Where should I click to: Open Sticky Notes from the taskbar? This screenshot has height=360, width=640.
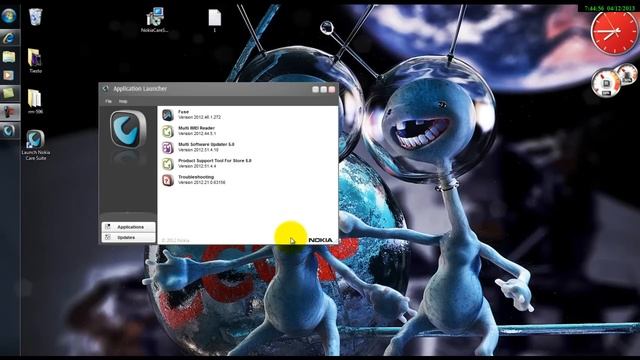click(9, 93)
